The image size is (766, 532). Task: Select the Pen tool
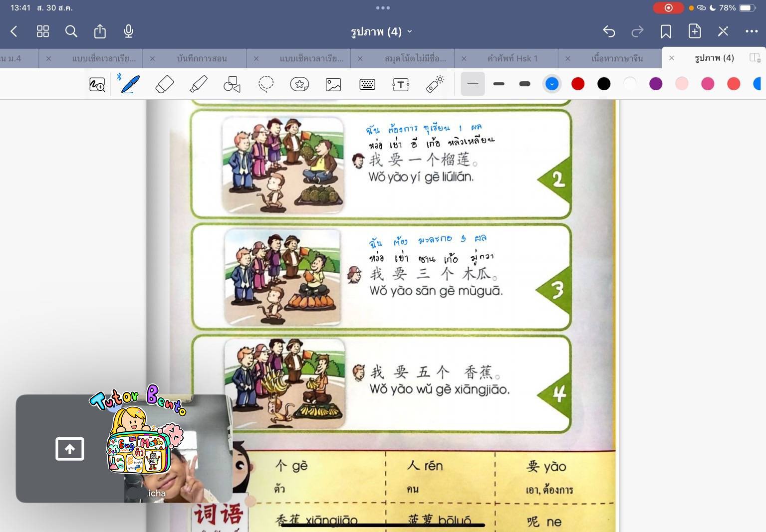[x=131, y=84]
